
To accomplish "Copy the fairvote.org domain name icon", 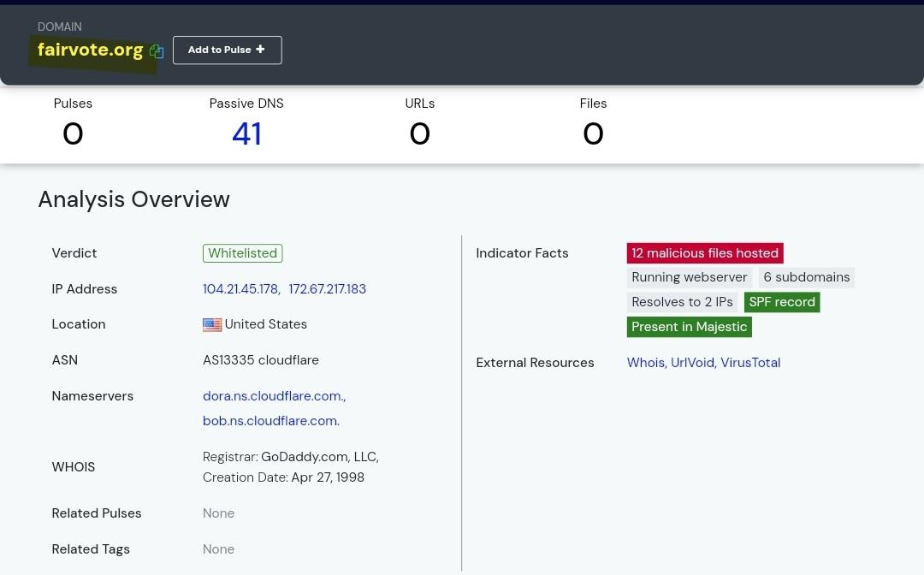I will (157, 51).
